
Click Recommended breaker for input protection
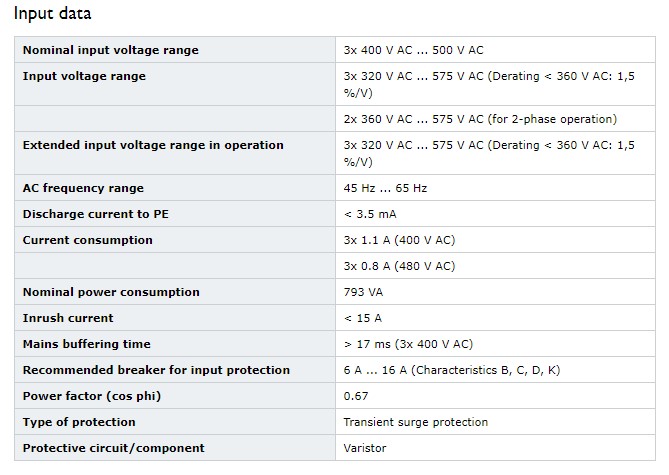click(156, 370)
